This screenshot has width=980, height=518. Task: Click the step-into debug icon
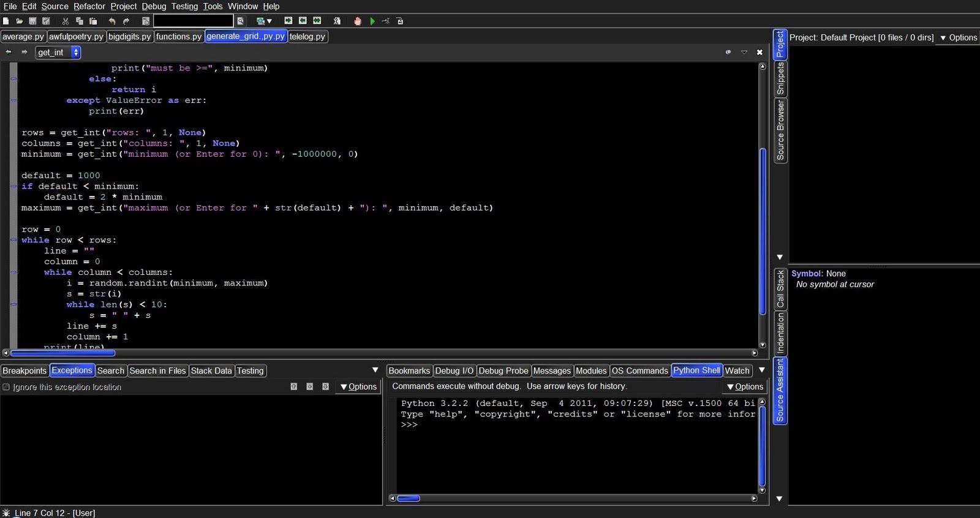[x=386, y=21]
